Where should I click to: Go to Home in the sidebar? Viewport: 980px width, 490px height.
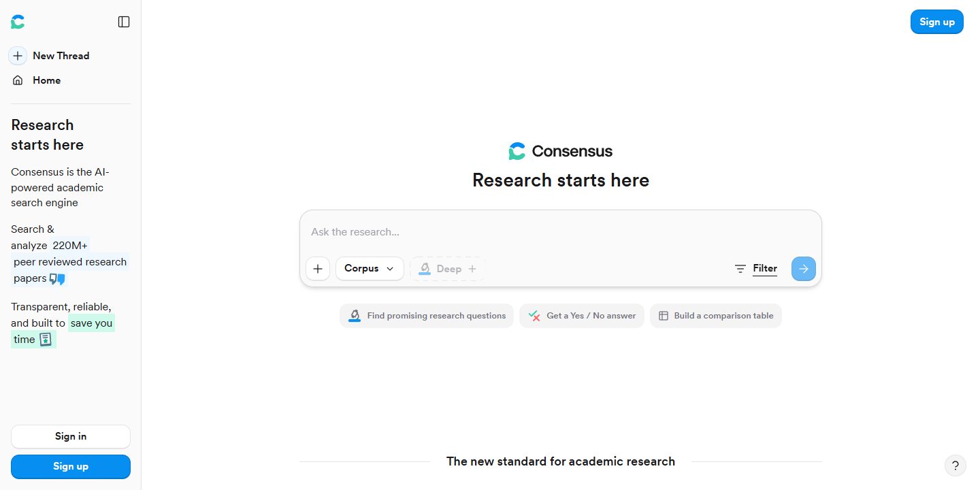tap(46, 80)
